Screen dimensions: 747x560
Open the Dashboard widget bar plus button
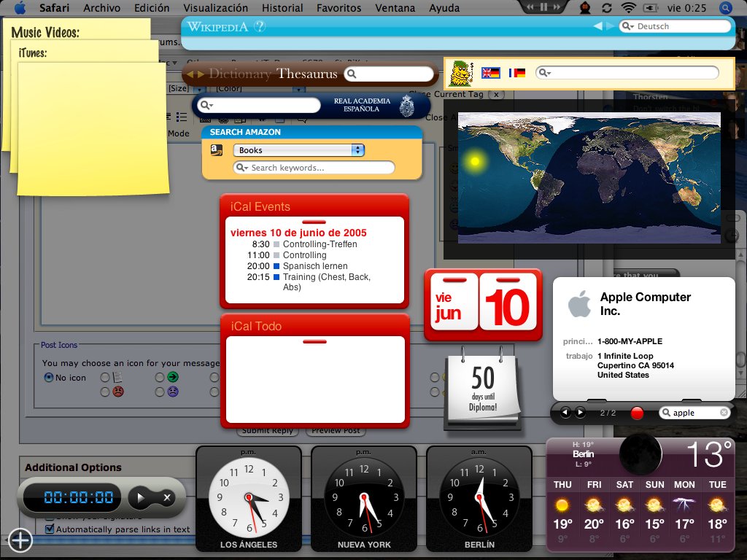[20, 540]
